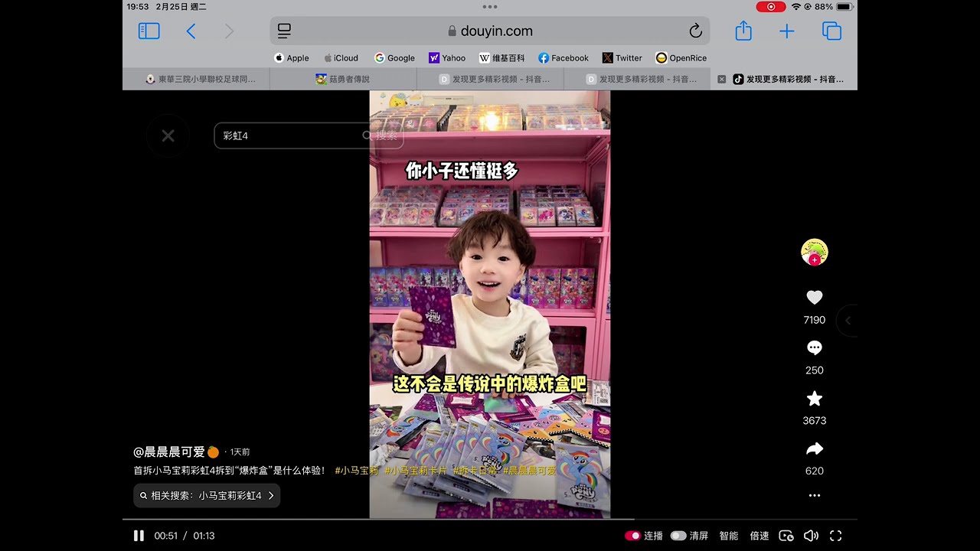Click the 1天前 post time

click(240, 452)
